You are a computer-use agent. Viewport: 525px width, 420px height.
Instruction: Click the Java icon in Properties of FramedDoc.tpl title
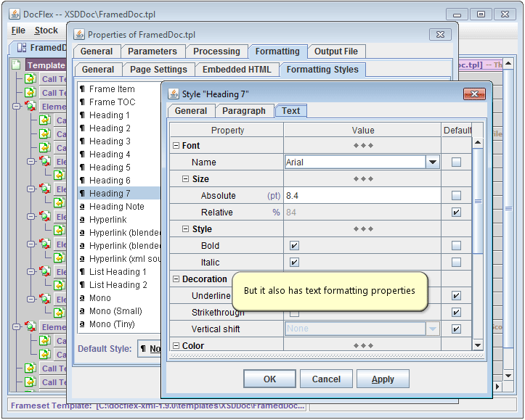click(79, 34)
